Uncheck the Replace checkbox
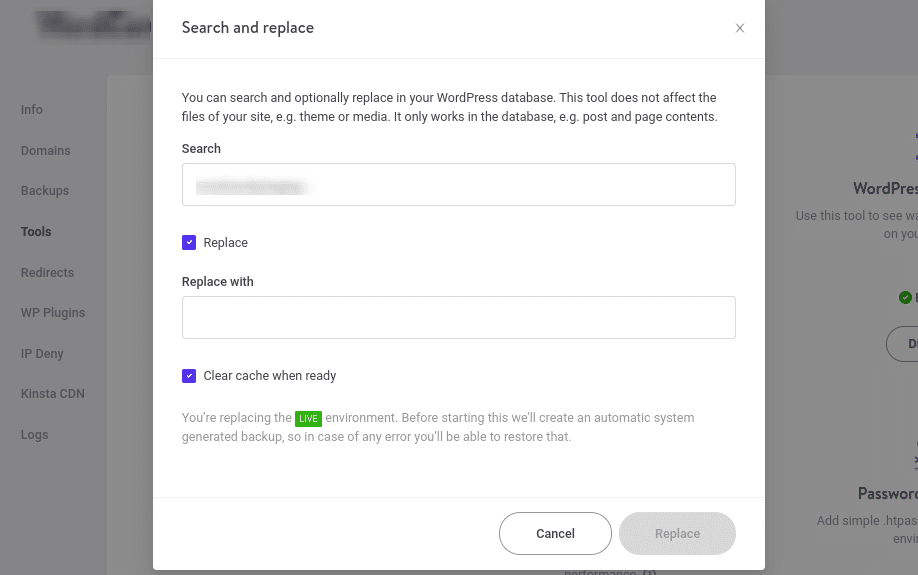Image resolution: width=918 pixels, height=575 pixels. coord(189,243)
